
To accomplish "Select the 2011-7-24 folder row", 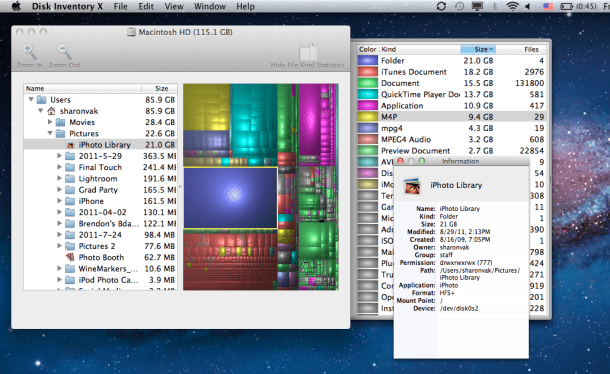I will [100, 235].
